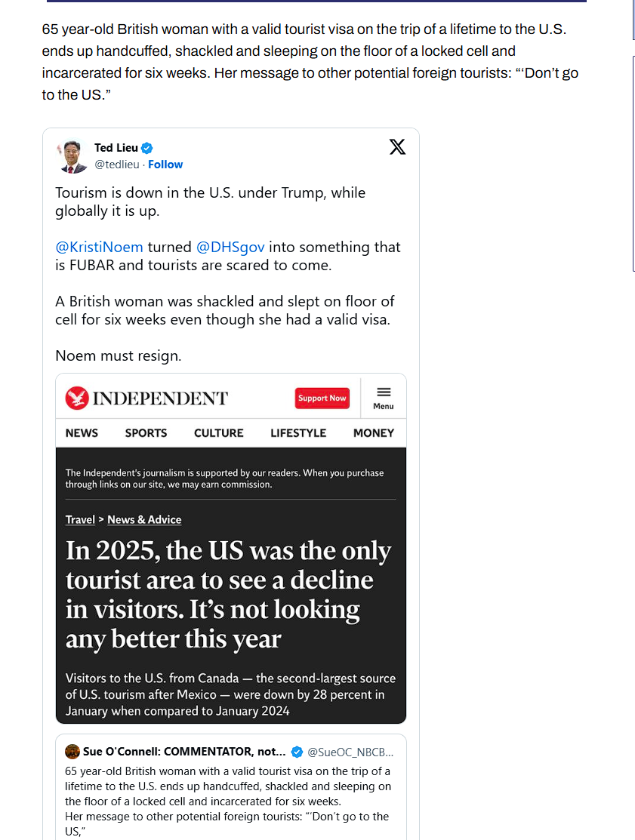This screenshot has height=840, width=635.
Task: Open the News & Advice breadcrumb link
Action: coord(144,520)
